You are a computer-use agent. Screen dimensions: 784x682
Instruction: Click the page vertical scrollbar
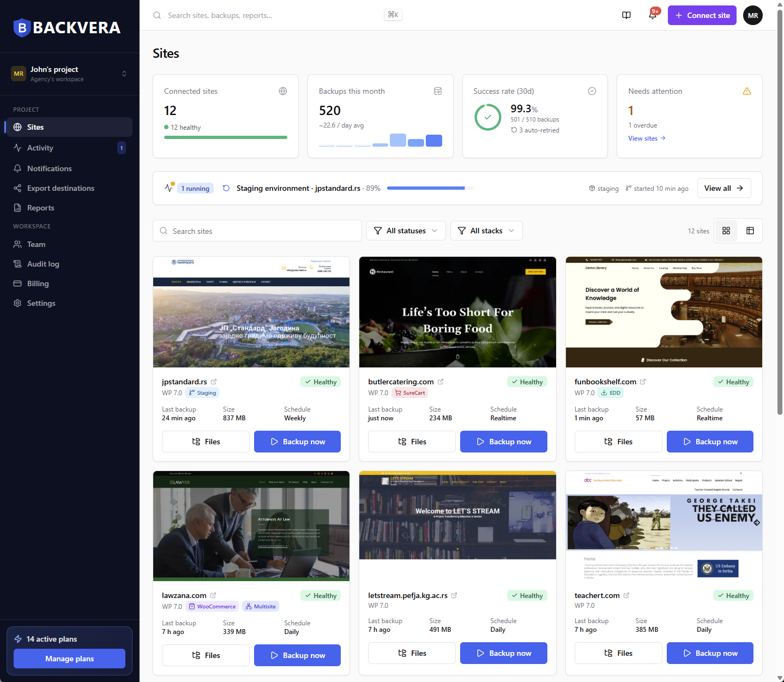pyautogui.click(x=780, y=213)
